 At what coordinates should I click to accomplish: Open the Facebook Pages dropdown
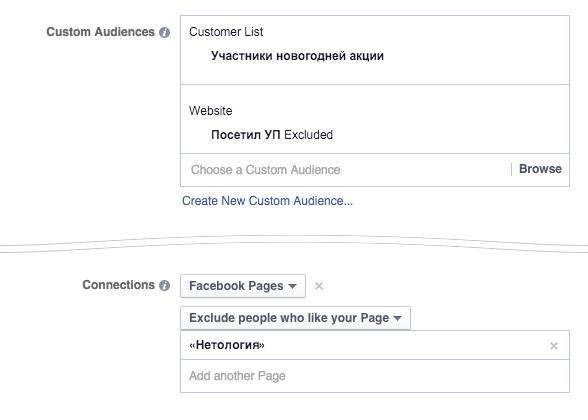(243, 286)
